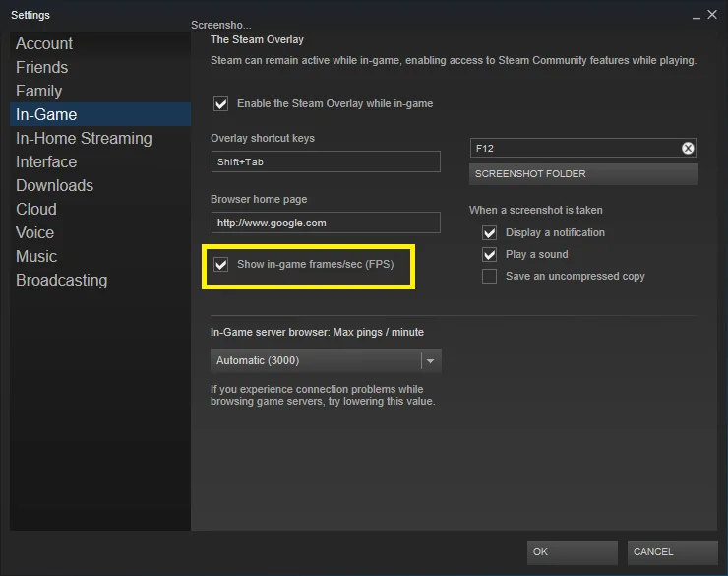Open the Max pings dropdown arrow
The width and height of the screenshot is (728, 576).
tap(430, 361)
